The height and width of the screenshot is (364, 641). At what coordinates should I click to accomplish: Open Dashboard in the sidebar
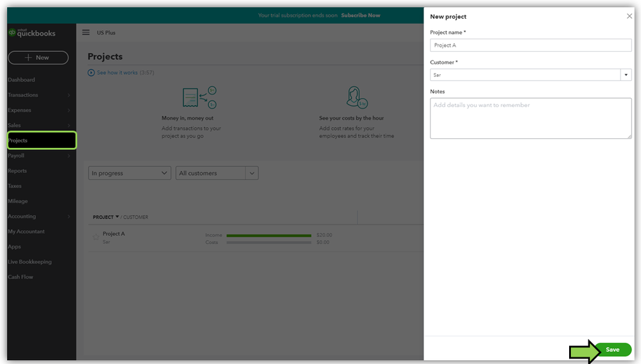(21, 79)
